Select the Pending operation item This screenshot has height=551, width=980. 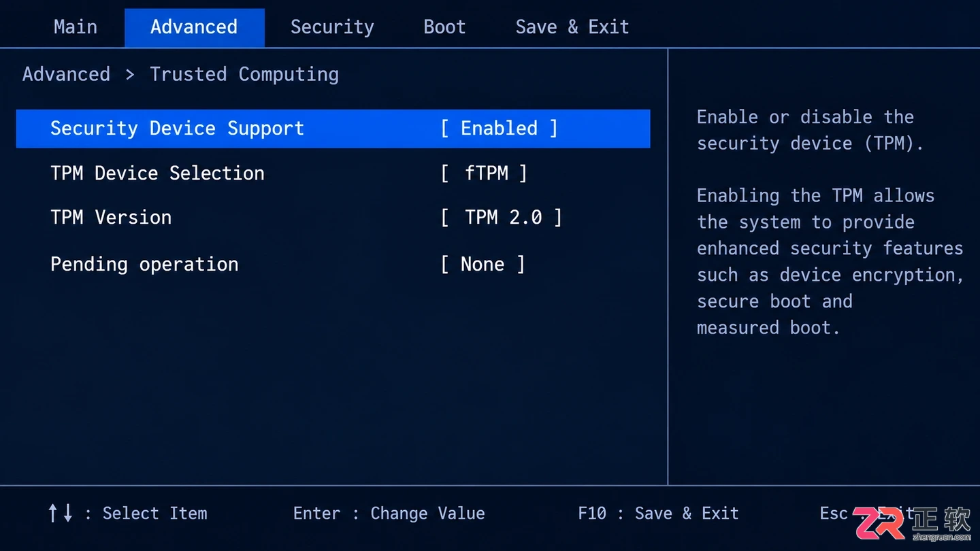pyautogui.click(x=144, y=265)
